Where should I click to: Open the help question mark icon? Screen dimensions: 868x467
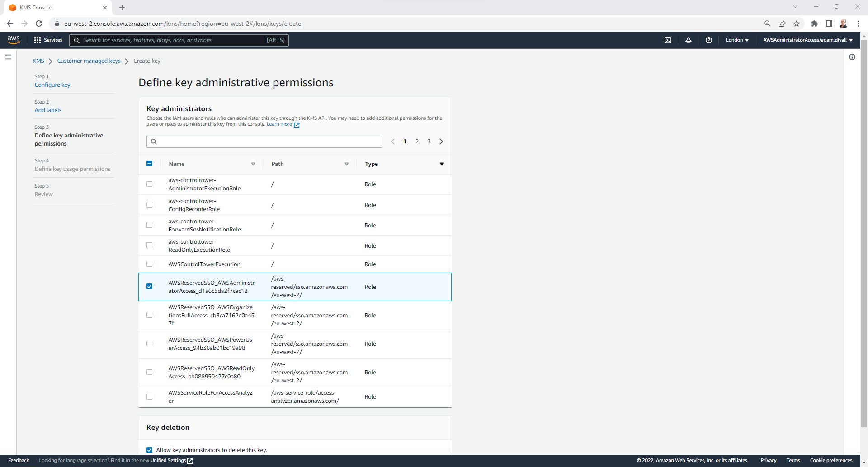coord(708,40)
